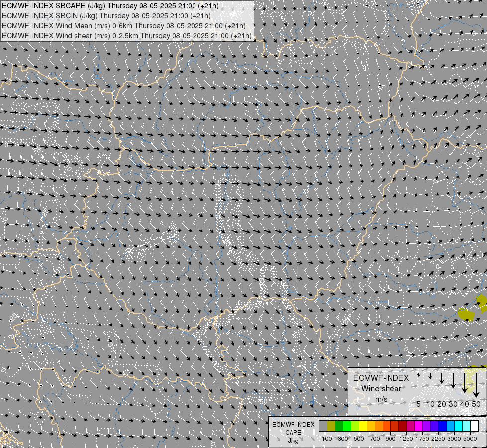
Task: Select the gray CAPE legend swatch
Action: pyautogui.click(x=323, y=426)
